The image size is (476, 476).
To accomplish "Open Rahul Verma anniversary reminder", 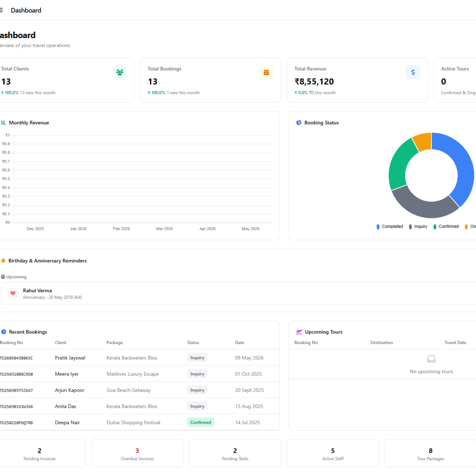I will [238, 294].
